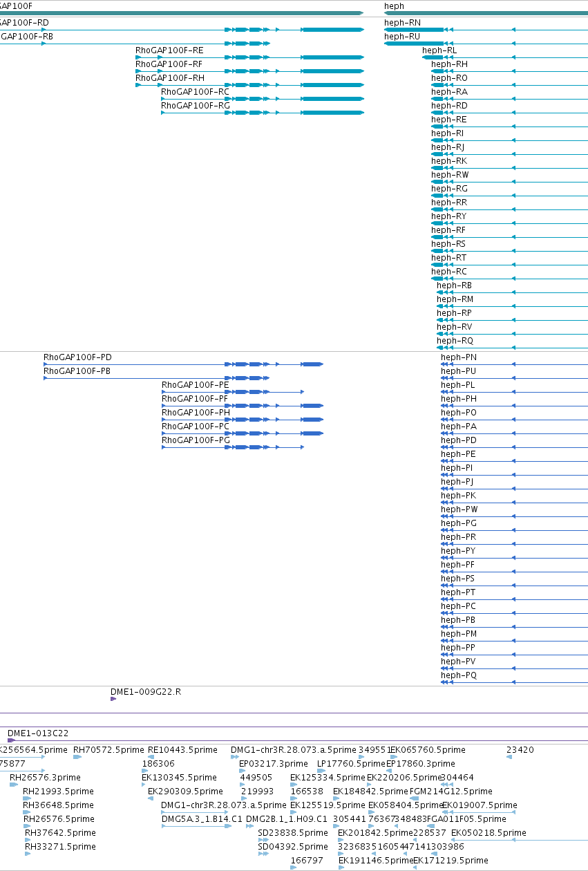Select transcript RhoGAP100F-RH
This screenshot has height=871, width=588.
point(170,78)
